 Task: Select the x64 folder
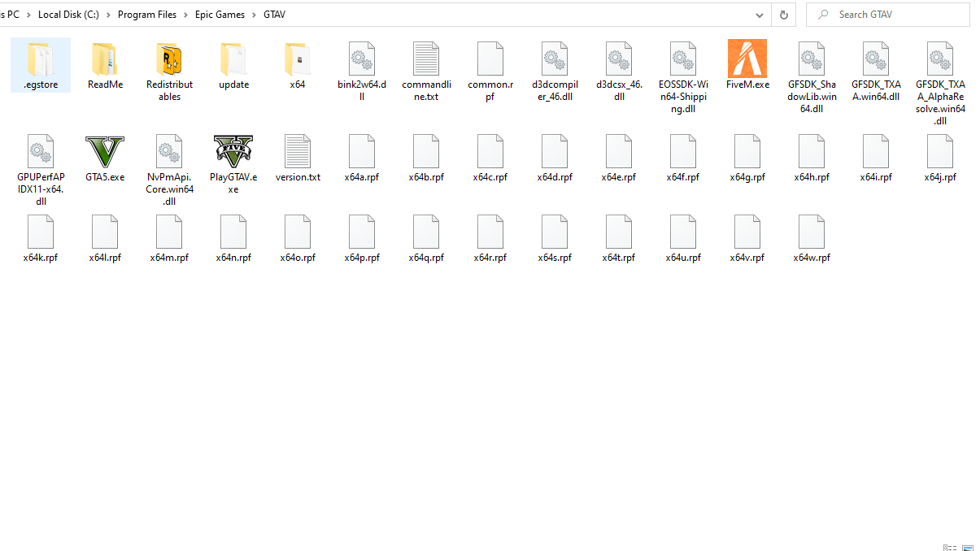(x=298, y=65)
